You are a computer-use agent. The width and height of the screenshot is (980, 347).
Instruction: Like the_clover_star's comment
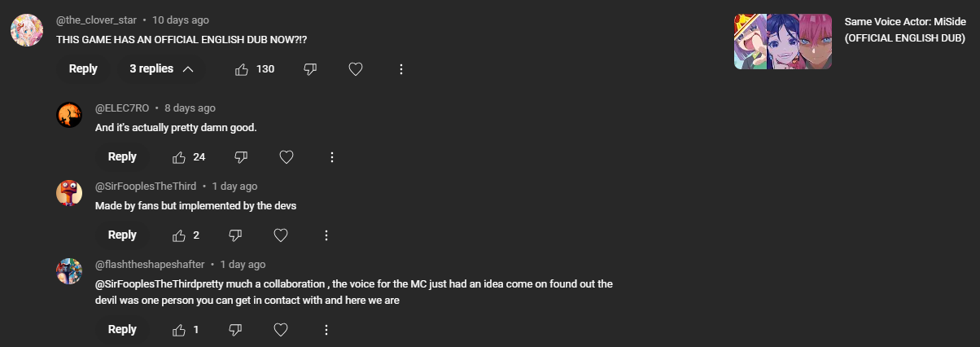242,69
